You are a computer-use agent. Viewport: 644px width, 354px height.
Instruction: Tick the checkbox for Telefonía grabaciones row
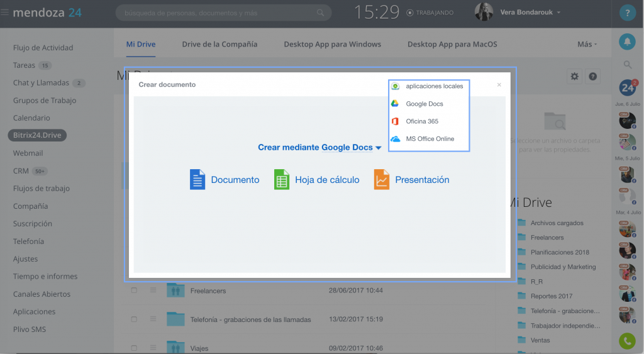[x=134, y=319]
